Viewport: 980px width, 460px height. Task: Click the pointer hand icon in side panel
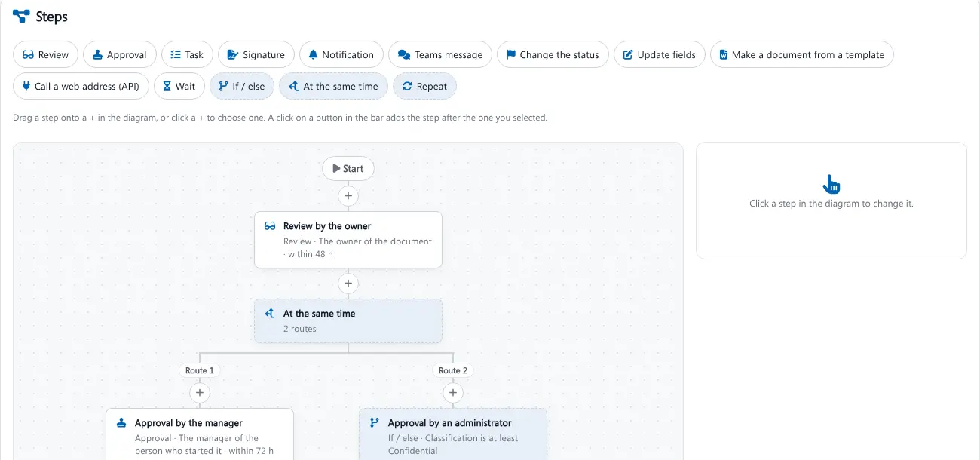(831, 184)
